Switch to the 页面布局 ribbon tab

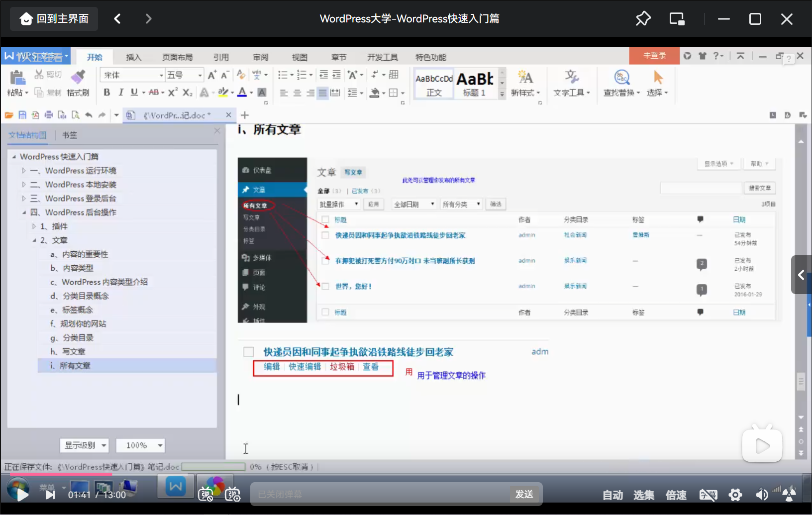177,57
